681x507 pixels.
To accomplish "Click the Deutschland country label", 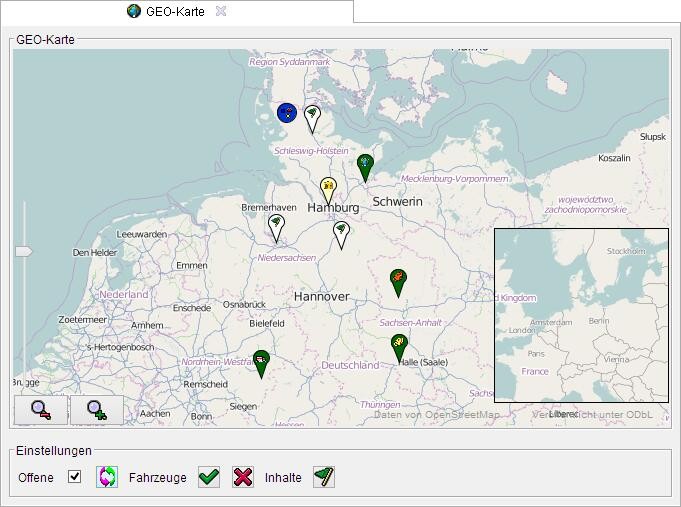I will click(350, 365).
